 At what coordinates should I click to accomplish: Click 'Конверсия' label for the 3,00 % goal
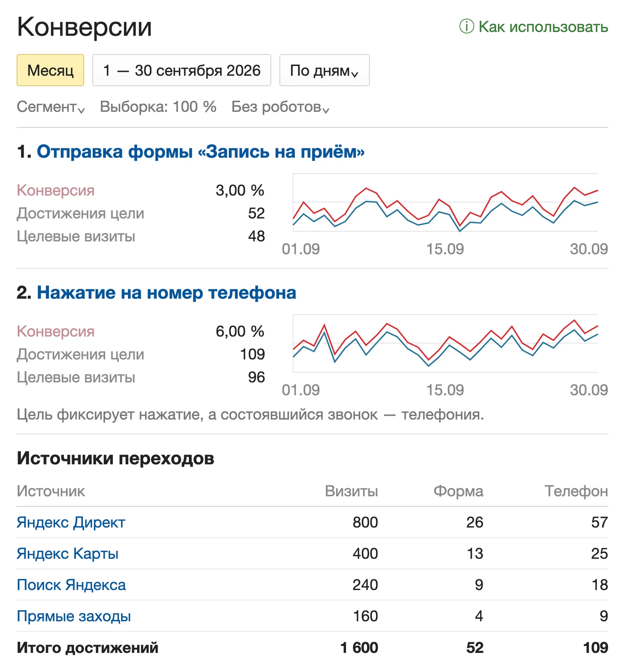tap(56, 190)
